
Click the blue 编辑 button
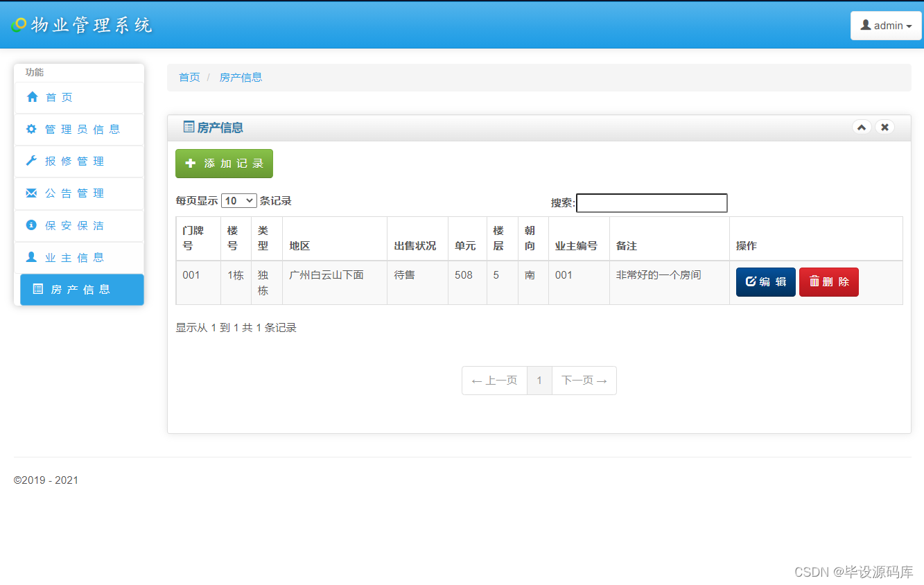tap(766, 282)
